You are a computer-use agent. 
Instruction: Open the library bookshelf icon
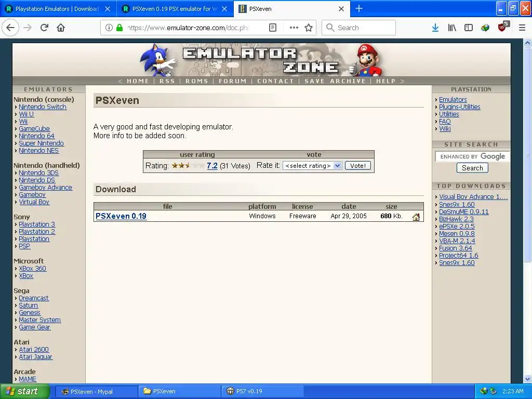coord(452,28)
